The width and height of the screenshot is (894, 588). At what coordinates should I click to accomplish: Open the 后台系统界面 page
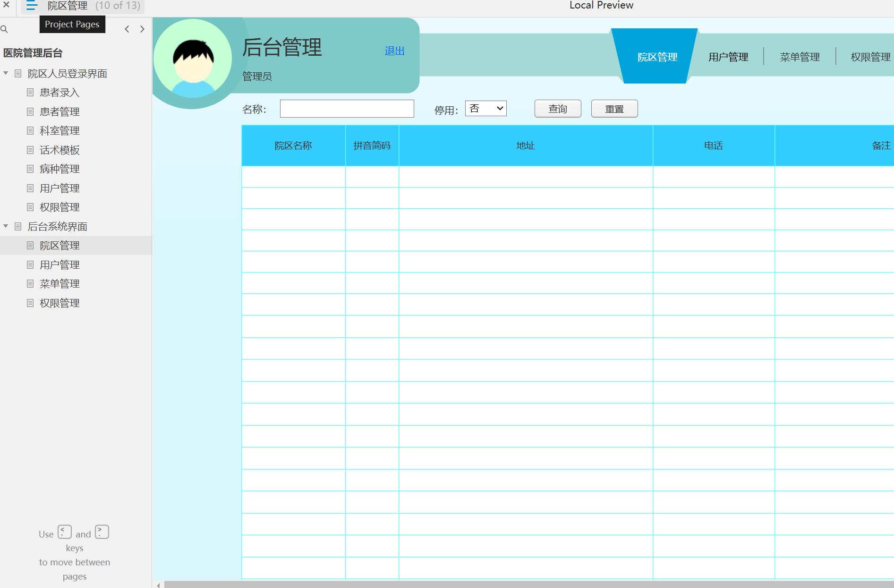pyautogui.click(x=57, y=227)
